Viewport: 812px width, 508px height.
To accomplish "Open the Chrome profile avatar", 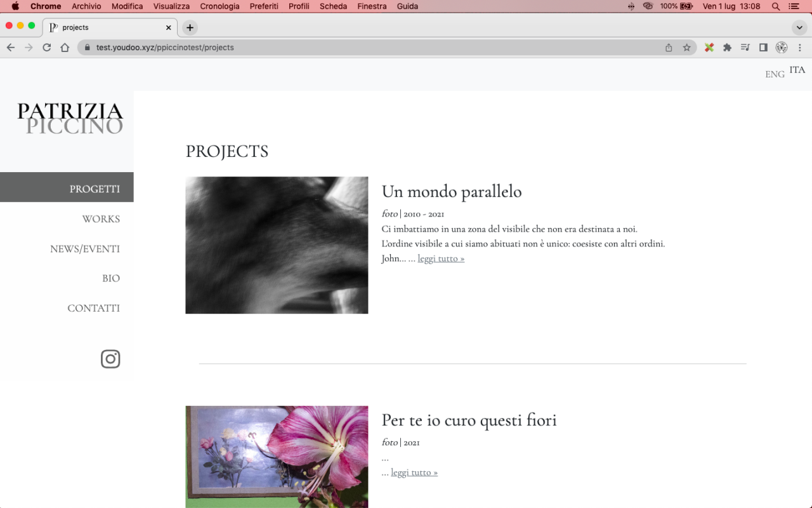I will point(782,48).
